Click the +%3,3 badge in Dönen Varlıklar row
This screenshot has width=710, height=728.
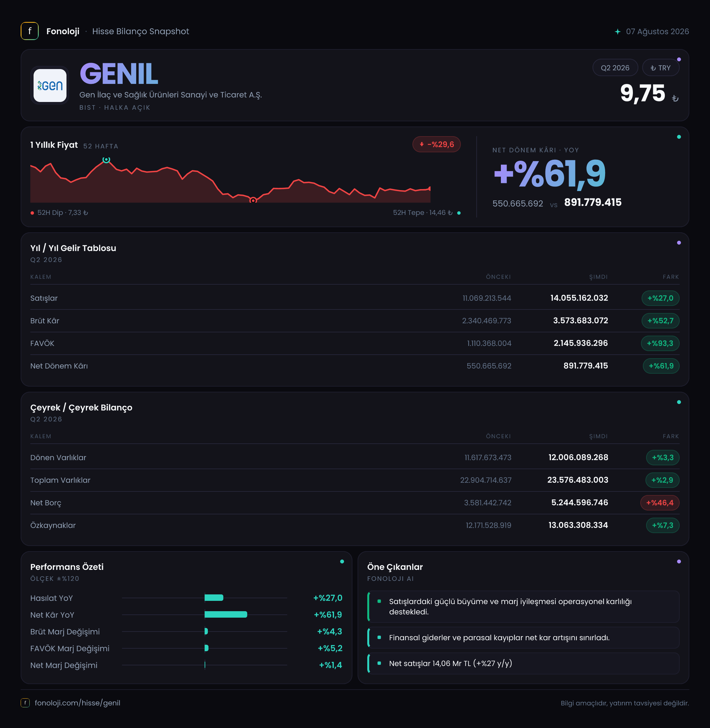(x=662, y=458)
